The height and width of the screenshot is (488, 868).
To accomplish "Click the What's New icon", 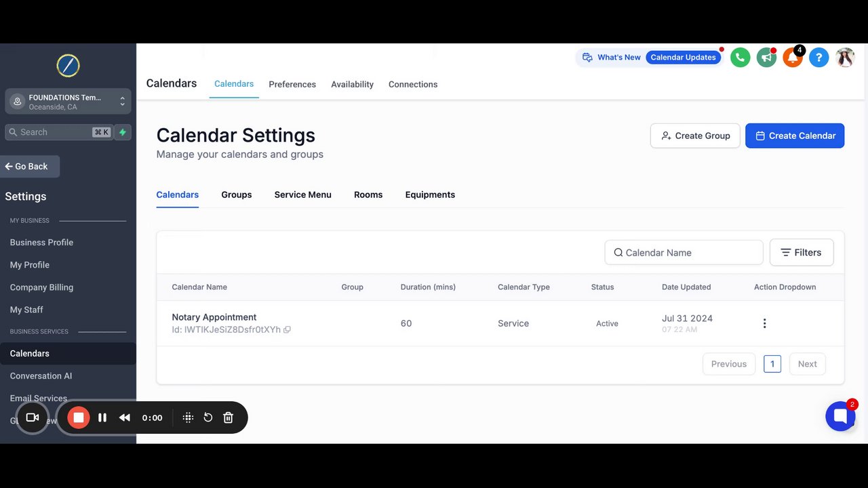I will [x=587, y=58].
